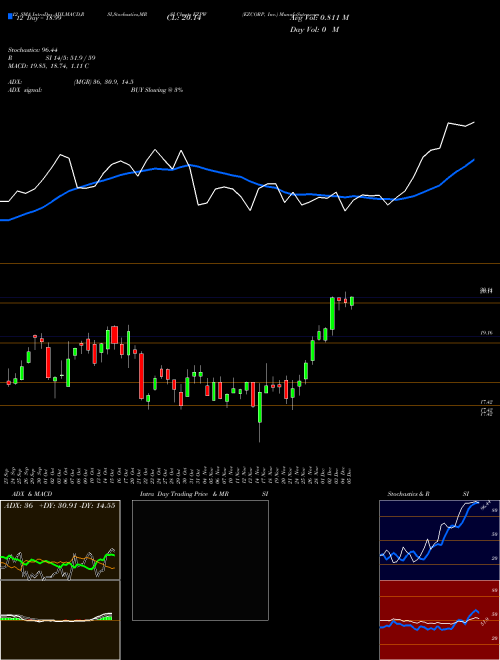Open the blue Stochastics mini chart
Screen dimensions: 500x660
[439, 540]
